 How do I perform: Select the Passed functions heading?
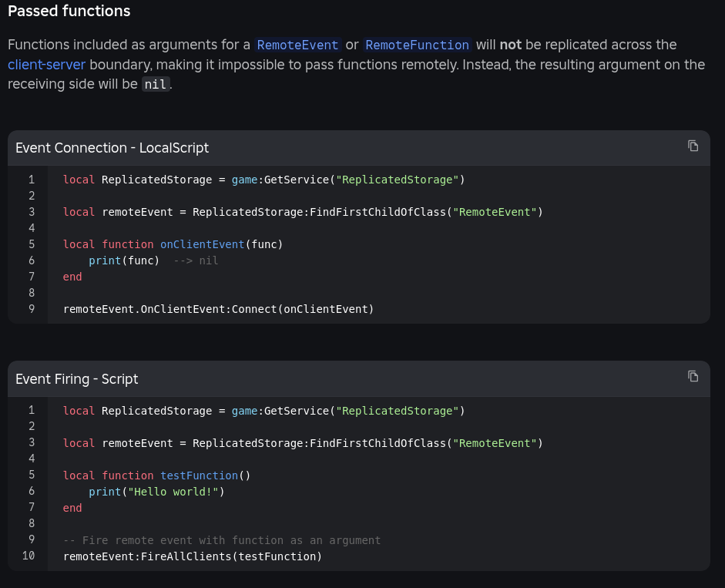click(x=69, y=12)
